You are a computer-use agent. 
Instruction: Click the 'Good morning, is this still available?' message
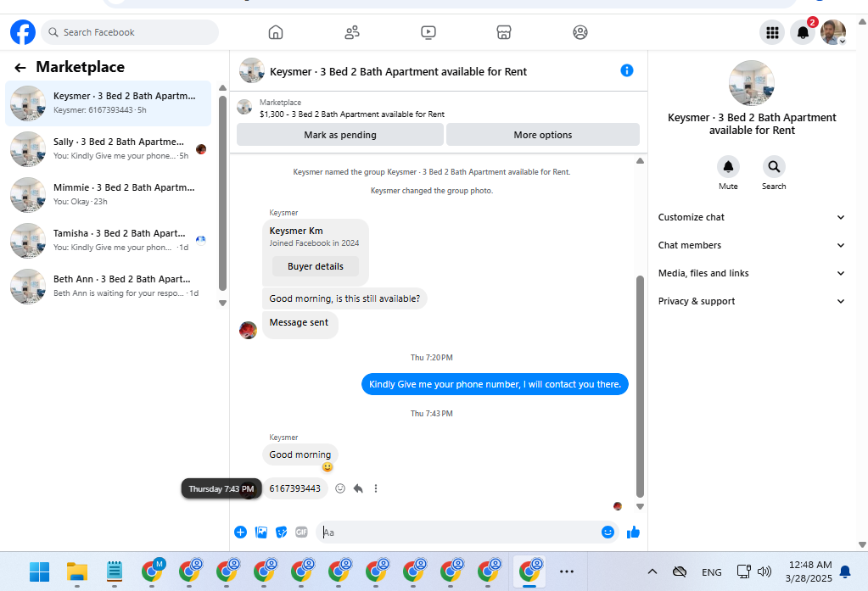coord(344,298)
